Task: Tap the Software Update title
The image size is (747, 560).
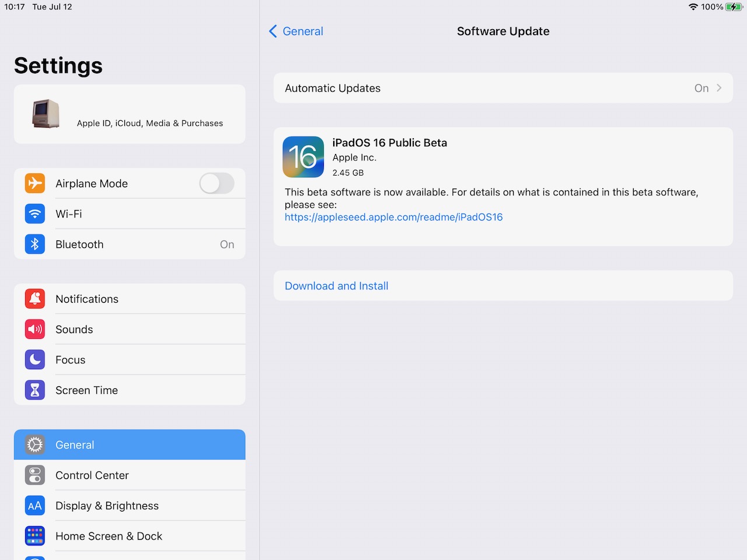Action: 503,32
